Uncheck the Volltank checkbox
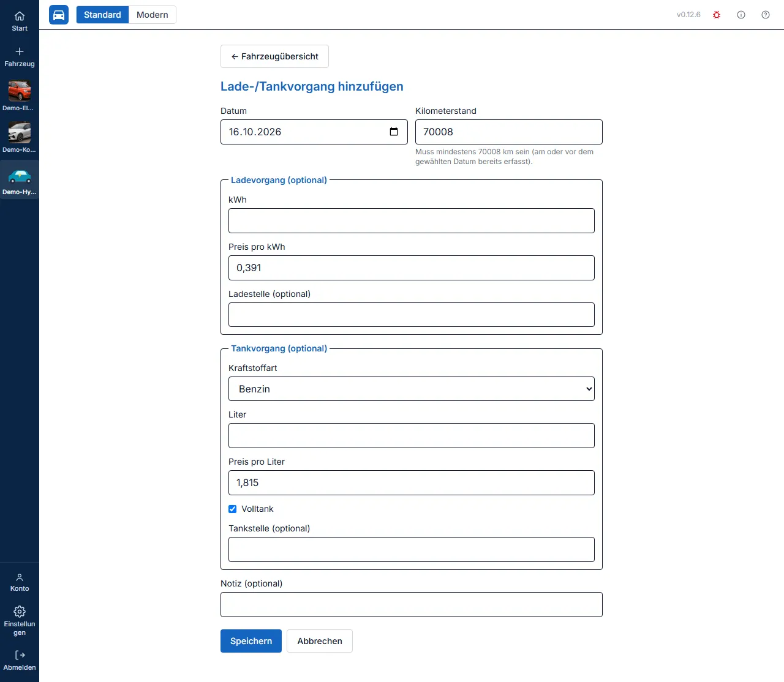784x682 pixels. (x=233, y=509)
